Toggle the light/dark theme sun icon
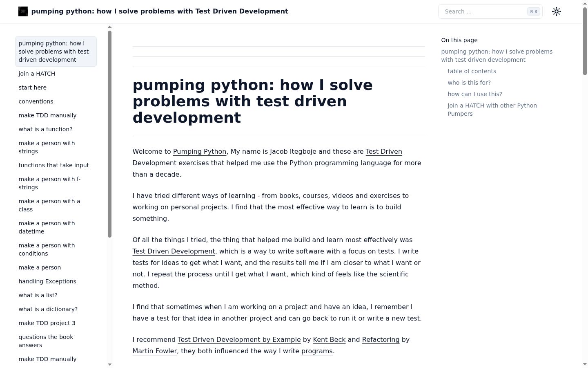 tap(557, 11)
